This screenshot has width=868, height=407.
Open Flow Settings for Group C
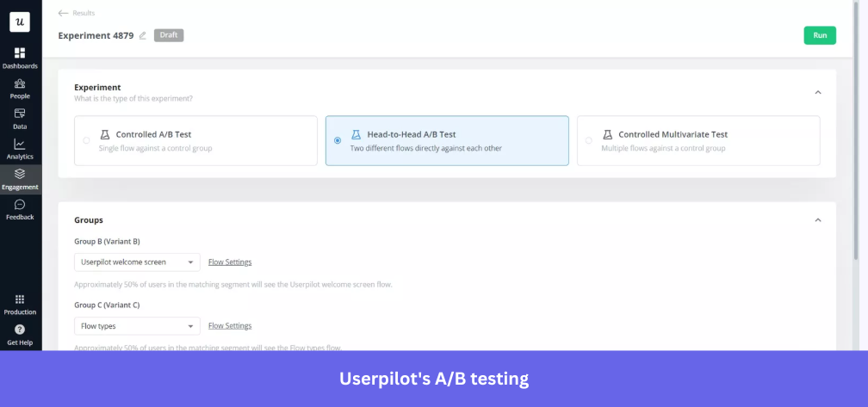[x=230, y=326]
